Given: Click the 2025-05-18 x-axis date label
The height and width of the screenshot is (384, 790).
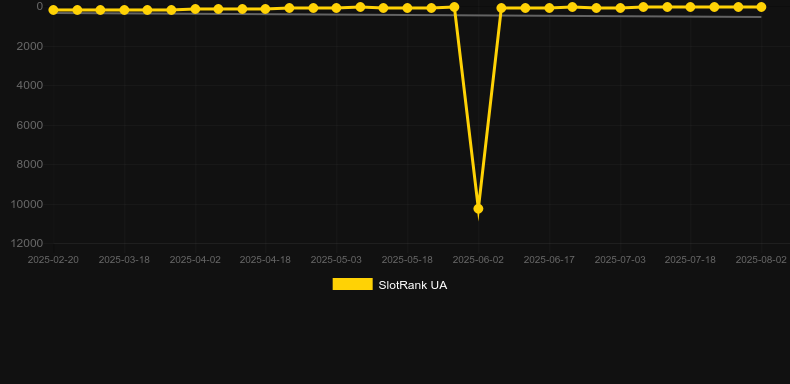Looking at the screenshot, I should coord(407,260).
